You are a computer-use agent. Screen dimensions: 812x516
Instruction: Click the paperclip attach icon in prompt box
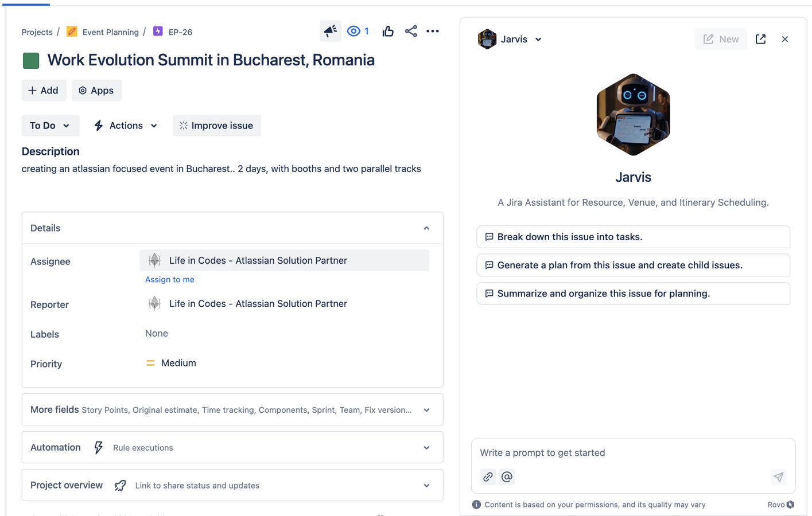[487, 476]
